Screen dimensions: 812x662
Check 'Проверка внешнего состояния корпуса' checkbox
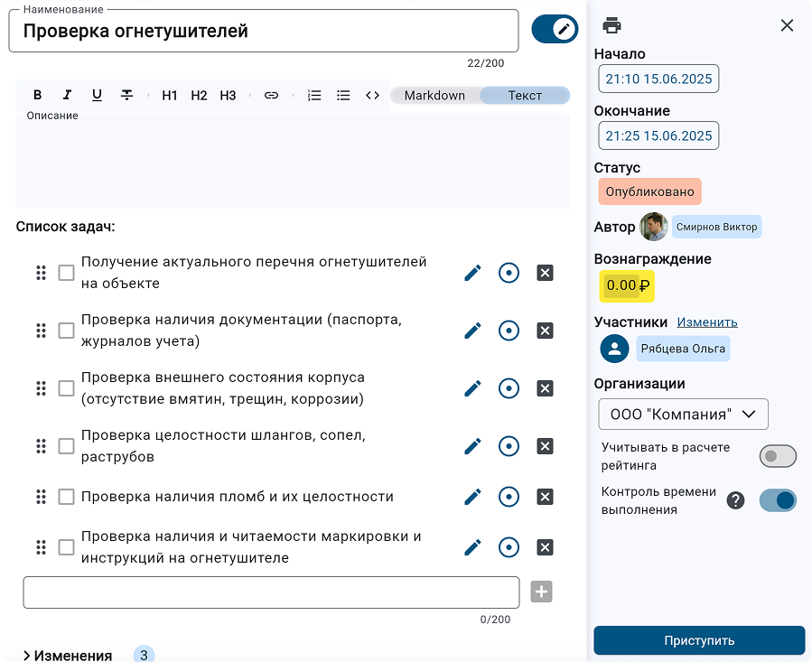[x=66, y=388]
